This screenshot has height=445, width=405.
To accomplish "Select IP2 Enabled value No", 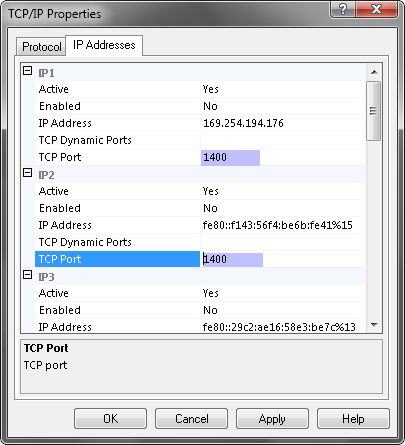I will (x=283, y=208).
